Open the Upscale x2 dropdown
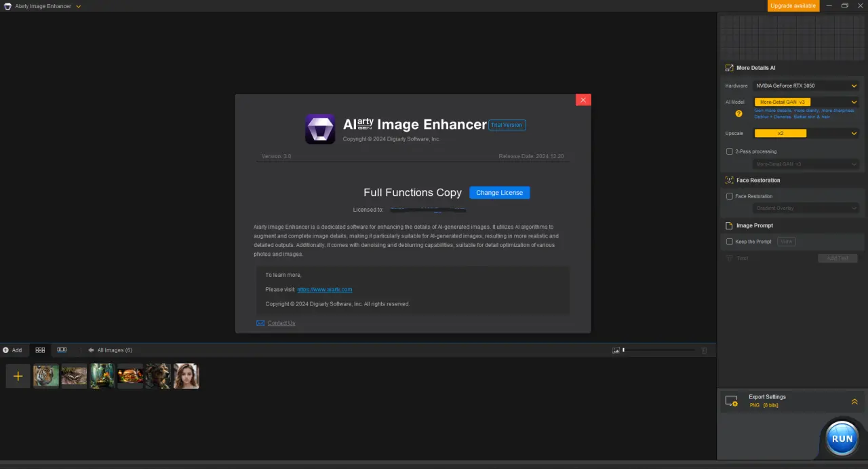This screenshot has height=469, width=868. coord(806,133)
